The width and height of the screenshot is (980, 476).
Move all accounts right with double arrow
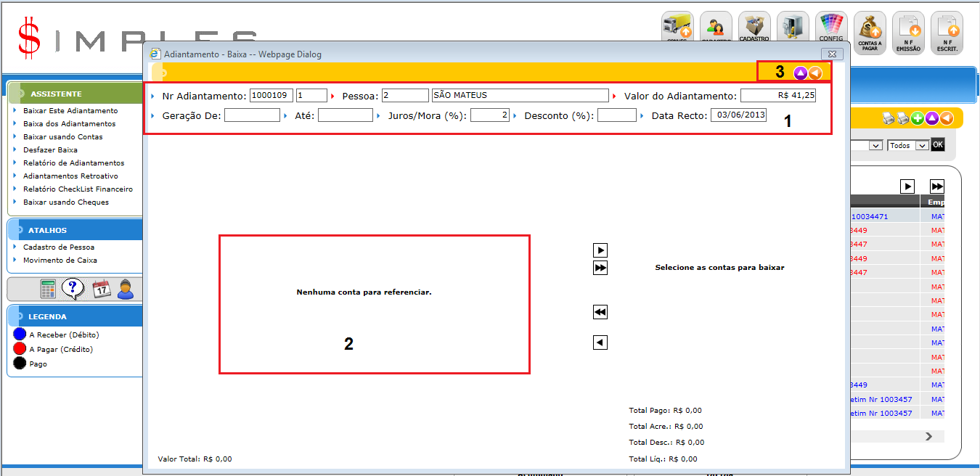(600, 268)
